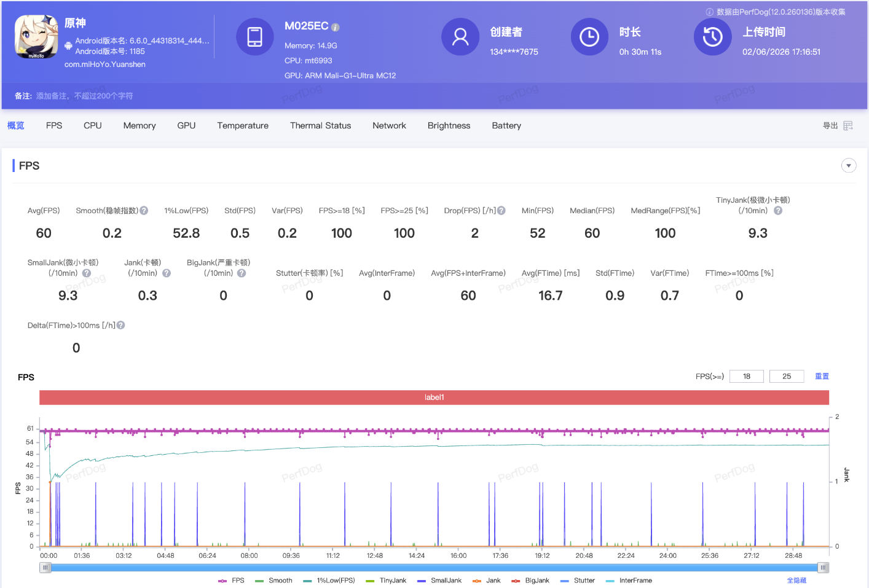Click the TinyJank help question icon
The image size is (869, 588).
[x=778, y=211]
